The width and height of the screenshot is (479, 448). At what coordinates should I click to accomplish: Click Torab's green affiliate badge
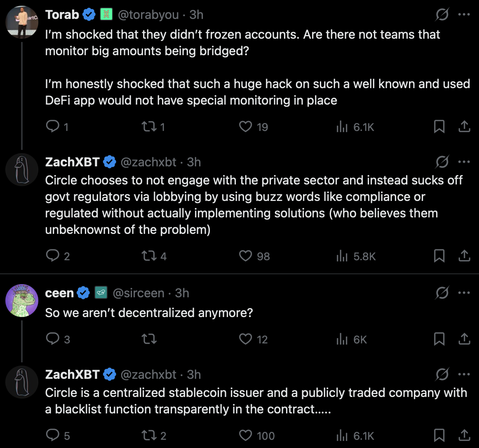[x=106, y=14]
